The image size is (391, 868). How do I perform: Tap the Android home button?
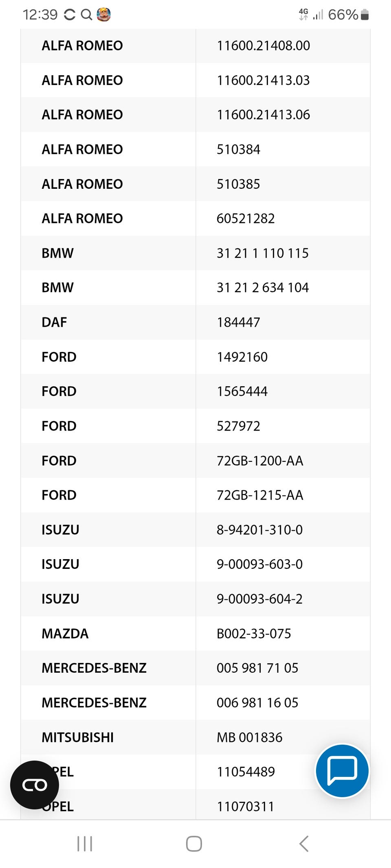click(194, 844)
